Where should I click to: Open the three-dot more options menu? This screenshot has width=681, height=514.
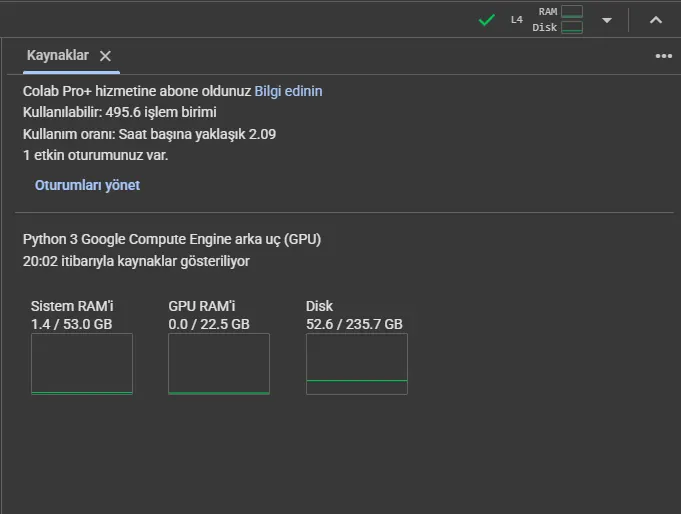coord(663,56)
